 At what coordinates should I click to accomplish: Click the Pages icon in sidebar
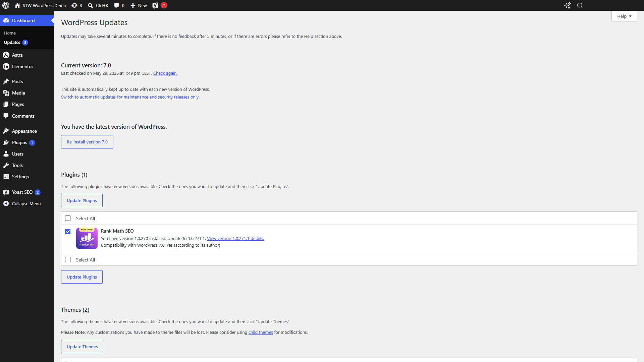point(6,104)
